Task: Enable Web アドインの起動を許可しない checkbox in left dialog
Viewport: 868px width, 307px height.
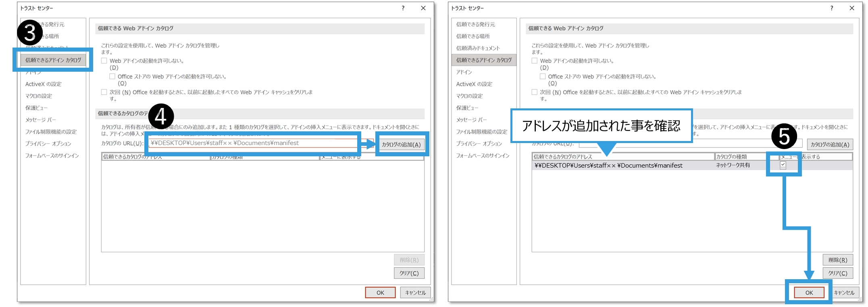Action: tap(104, 61)
